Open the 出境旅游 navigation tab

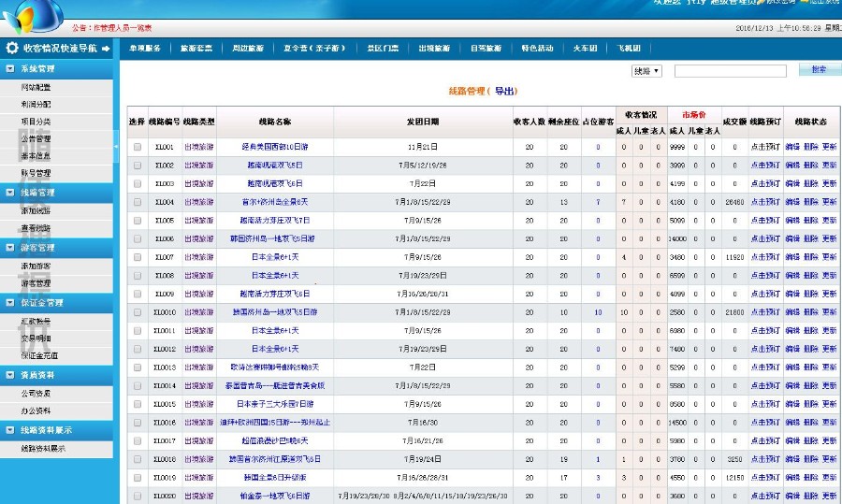434,49
